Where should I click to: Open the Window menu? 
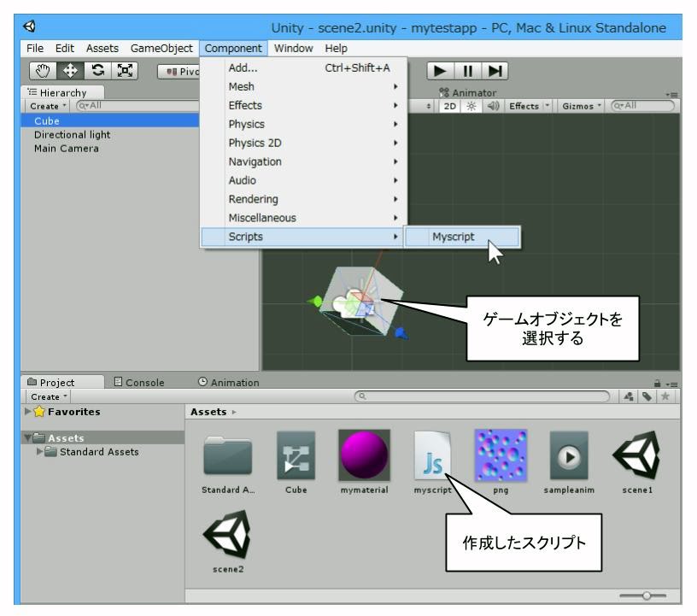coord(293,48)
